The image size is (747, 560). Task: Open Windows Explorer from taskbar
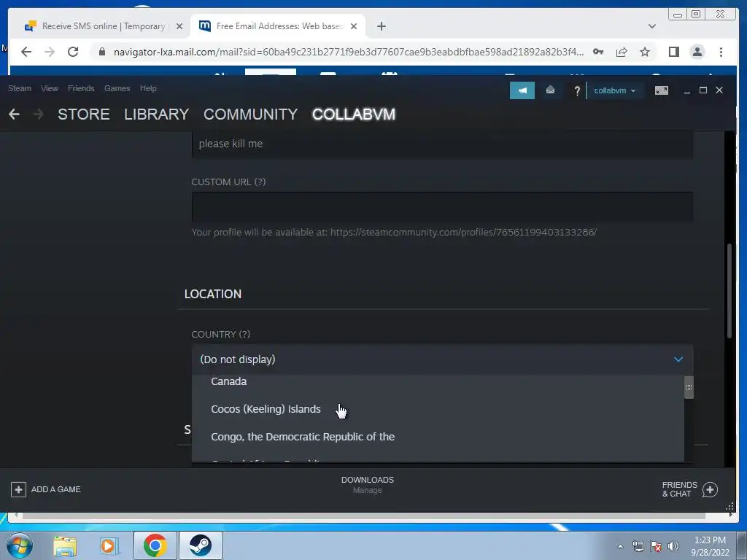[65, 545]
